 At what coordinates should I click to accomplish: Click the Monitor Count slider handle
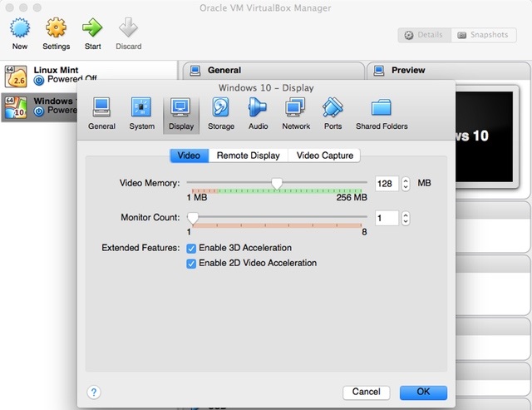point(193,218)
